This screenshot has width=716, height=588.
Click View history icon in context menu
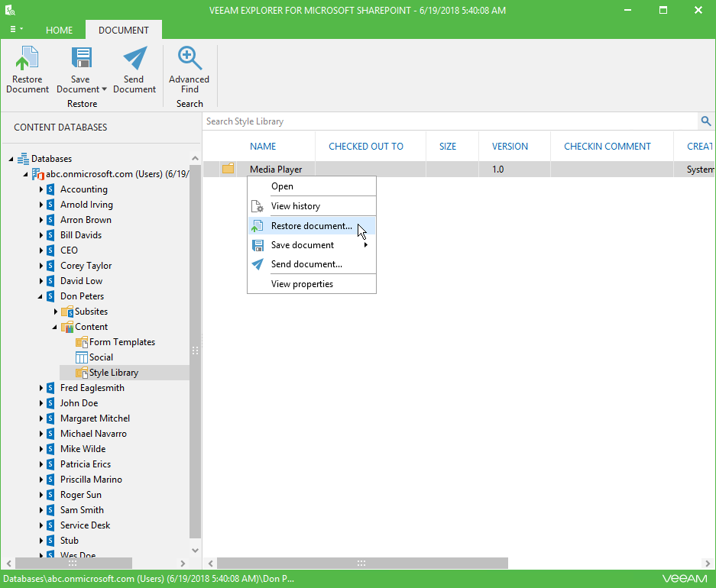coord(258,206)
